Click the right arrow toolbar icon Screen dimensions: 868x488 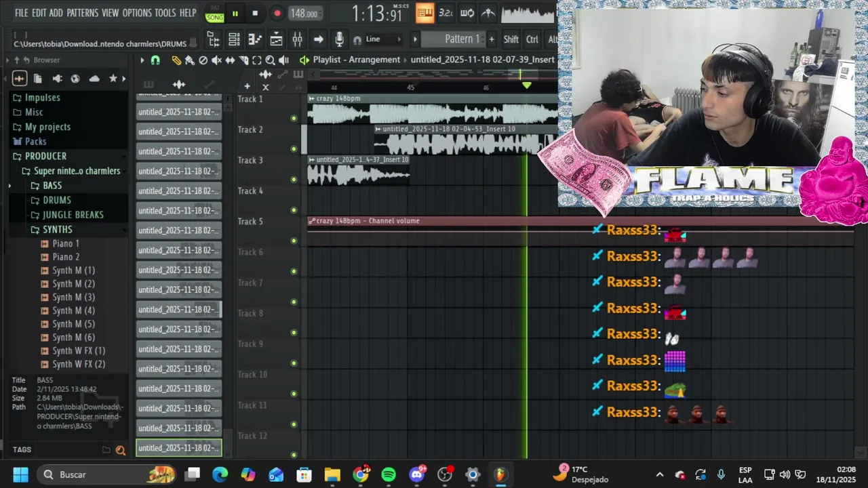[x=318, y=39]
